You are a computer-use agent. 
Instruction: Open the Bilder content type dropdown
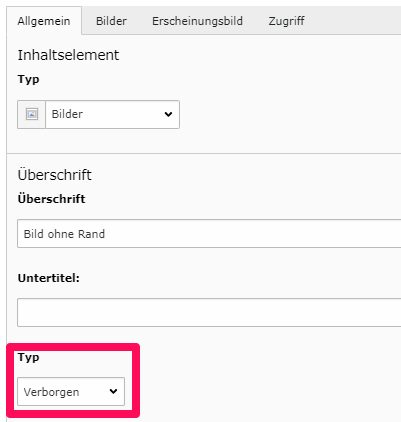pos(112,114)
